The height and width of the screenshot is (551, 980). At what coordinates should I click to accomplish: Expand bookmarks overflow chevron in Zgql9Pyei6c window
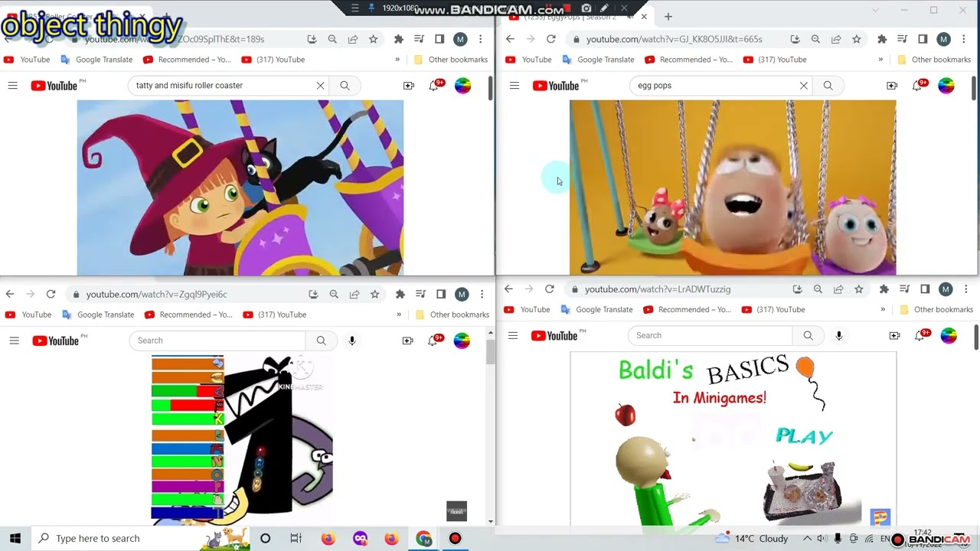[399, 315]
